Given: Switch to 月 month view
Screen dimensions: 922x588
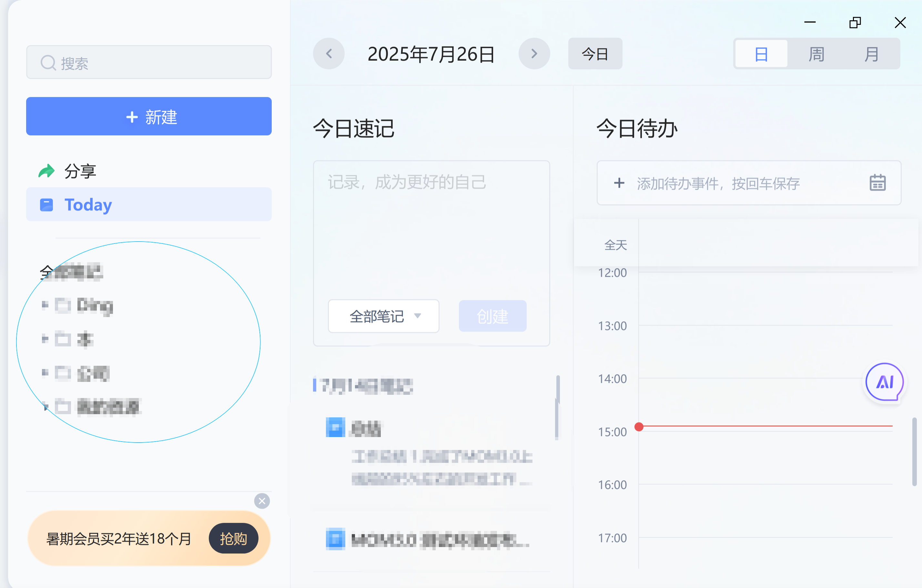Looking at the screenshot, I should (x=871, y=54).
